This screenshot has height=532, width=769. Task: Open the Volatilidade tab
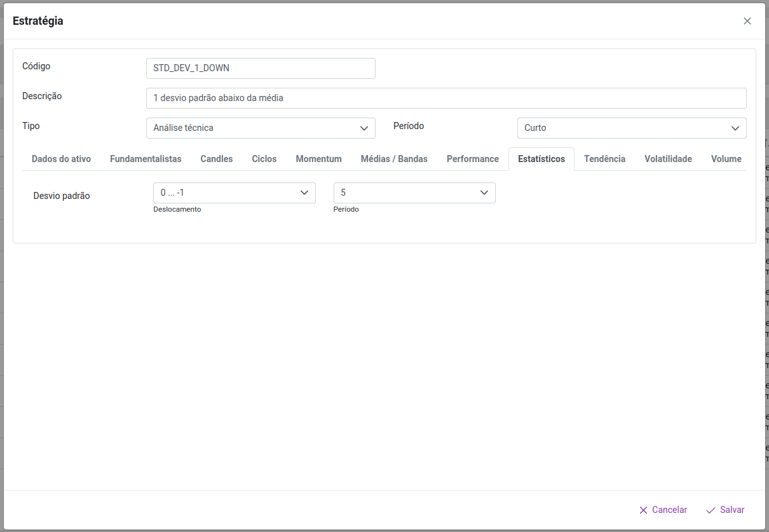(x=668, y=159)
